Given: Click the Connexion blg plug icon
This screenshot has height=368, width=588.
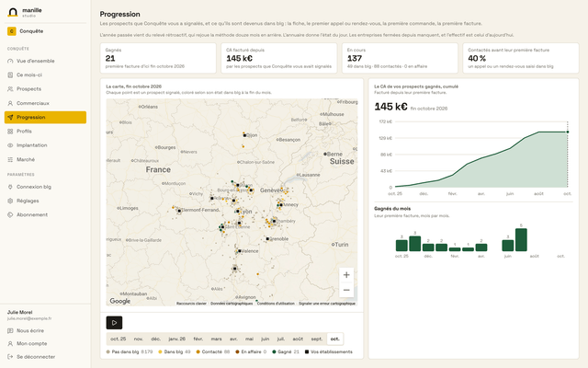Looking at the screenshot, I should click(x=10, y=187).
